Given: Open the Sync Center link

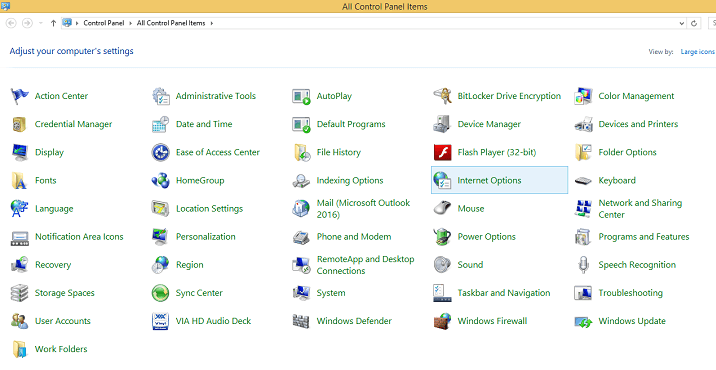Looking at the screenshot, I should pyautogui.click(x=199, y=293).
